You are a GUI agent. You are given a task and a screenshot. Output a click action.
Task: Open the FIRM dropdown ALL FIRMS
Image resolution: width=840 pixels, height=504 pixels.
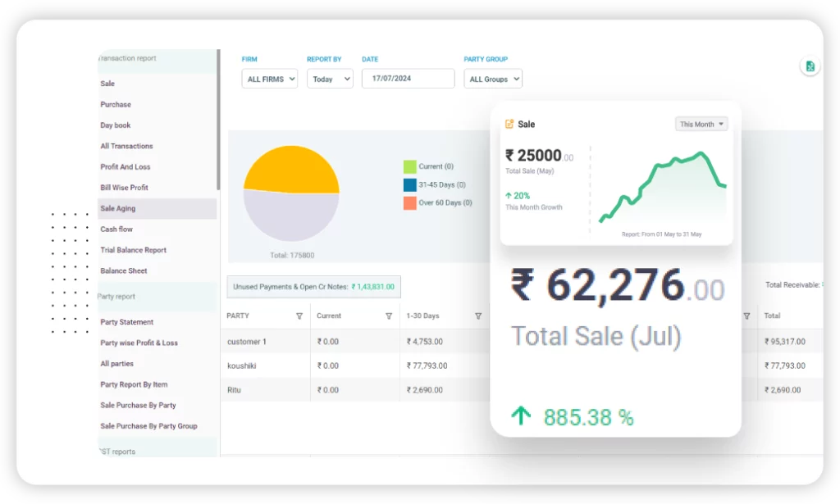pyautogui.click(x=269, y=79)
